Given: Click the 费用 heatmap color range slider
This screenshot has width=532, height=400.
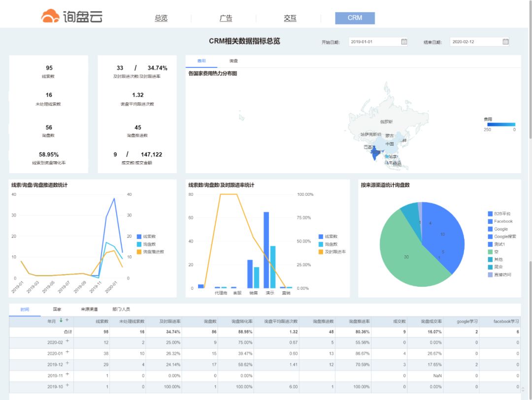Looking at the screenshot, I should click(x=501, y=124).
